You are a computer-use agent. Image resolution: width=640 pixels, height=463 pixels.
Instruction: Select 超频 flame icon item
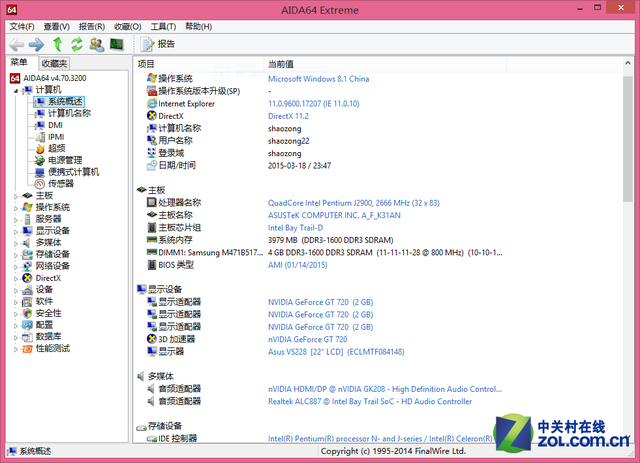point(40,149)
